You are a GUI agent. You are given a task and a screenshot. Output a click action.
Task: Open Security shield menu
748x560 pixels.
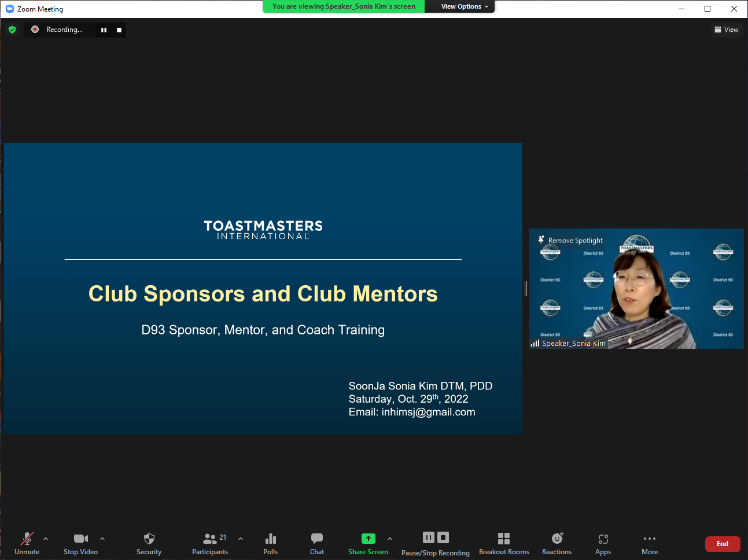pos(149,543)
